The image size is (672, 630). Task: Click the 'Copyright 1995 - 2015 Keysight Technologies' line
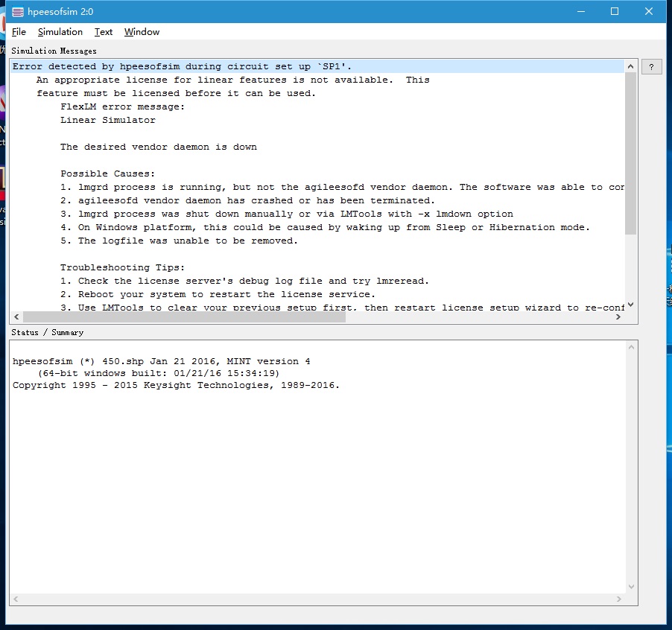176,386
